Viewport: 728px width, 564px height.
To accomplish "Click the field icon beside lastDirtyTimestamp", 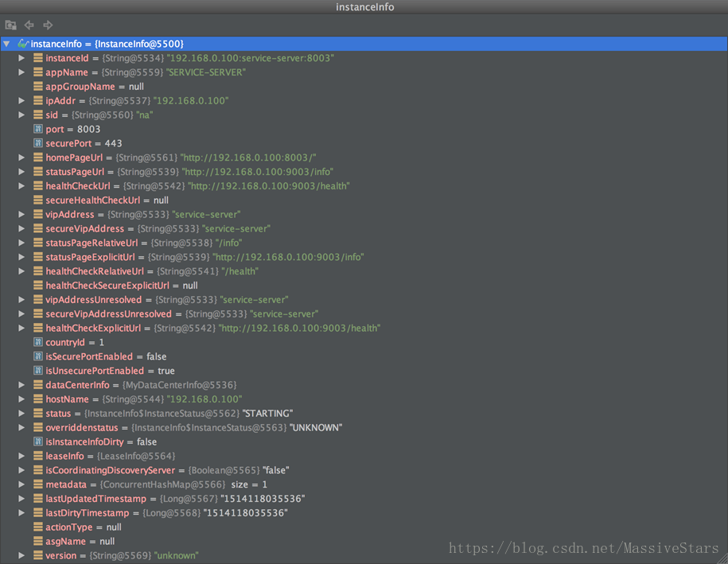I will (38, 513).
